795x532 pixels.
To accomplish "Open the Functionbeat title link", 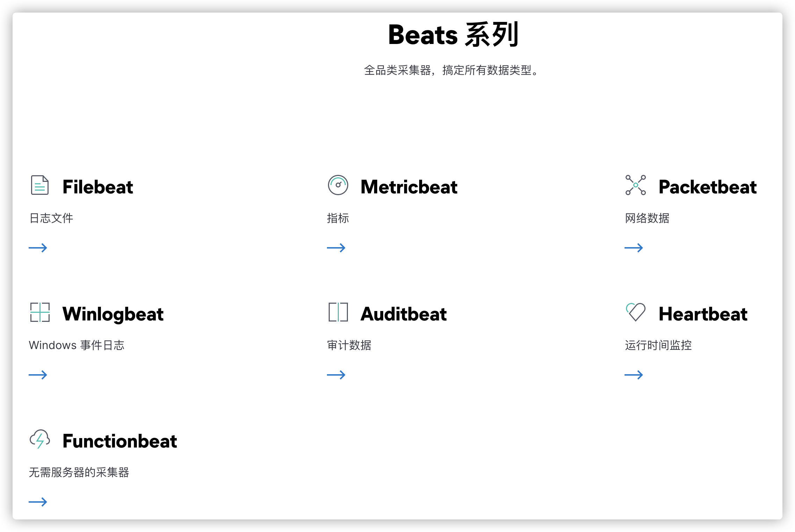I will coord(119,441).
